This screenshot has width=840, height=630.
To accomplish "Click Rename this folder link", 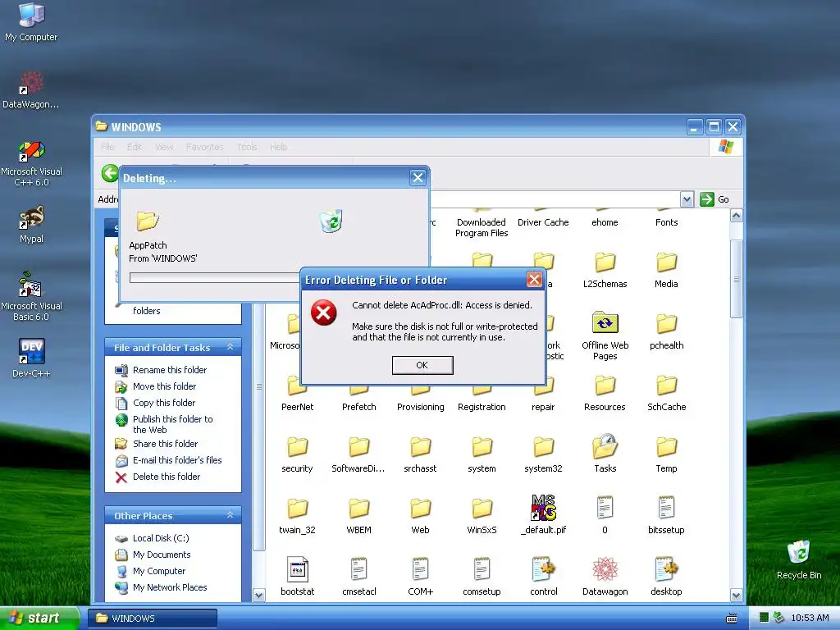I will (169, 370).
